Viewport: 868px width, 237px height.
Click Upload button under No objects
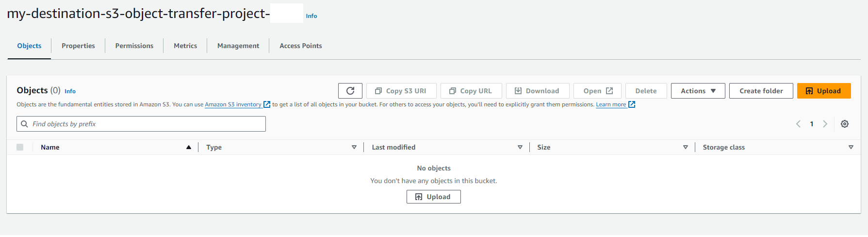pos(434,197)
